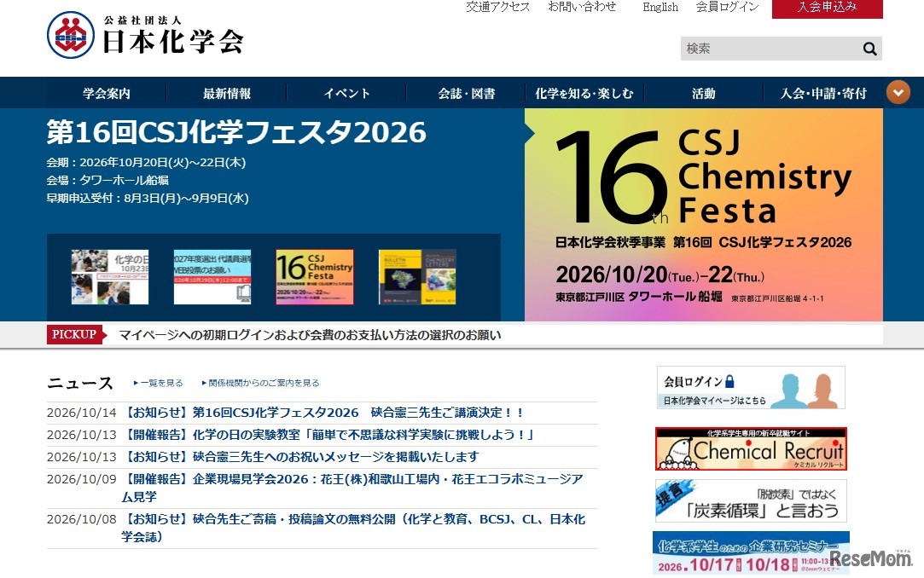The width and height of the screenshot is (924, 578).
Task: Select the 代議員選挙 WEB投票 slide thumbnail
Action: click(212, 277)
